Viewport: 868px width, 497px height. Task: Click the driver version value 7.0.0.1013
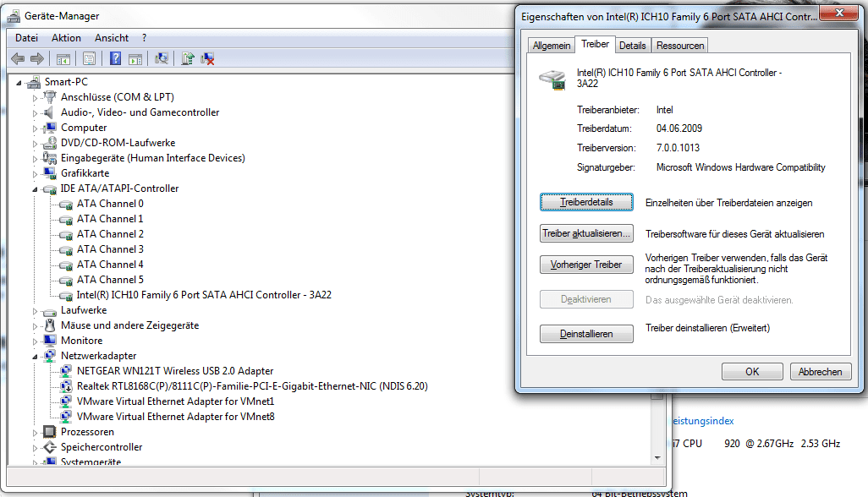coord(678,148)
